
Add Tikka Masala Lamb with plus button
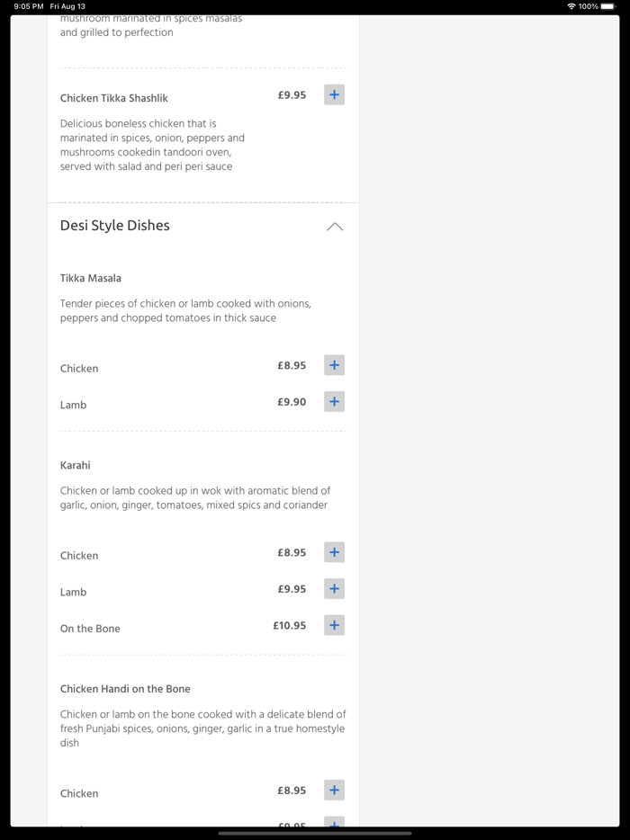click(x=334, y=402)
